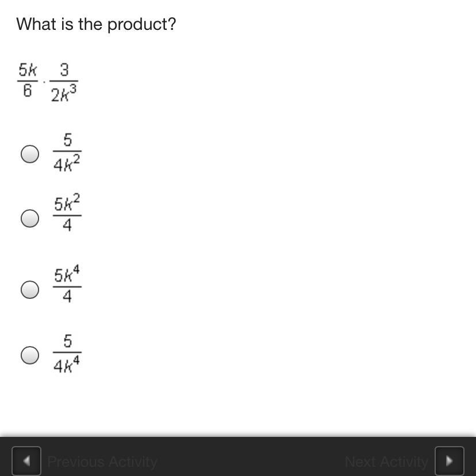
Task: Click the answer label 5 over 4k⁴
Action: pyautogui.click(x=67, y=354)
